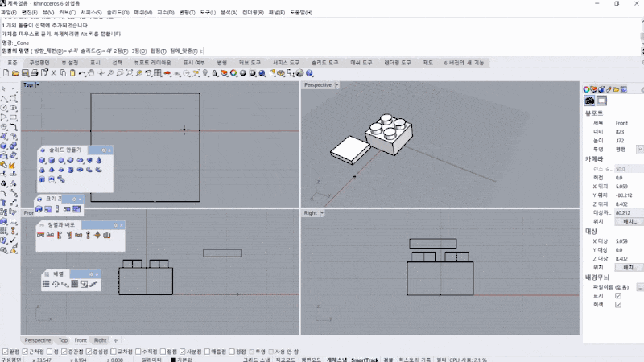Switch to the 서피스 도구 toolbar tab
This screenshot has height=362, width=644.
(x=287, y=63)
